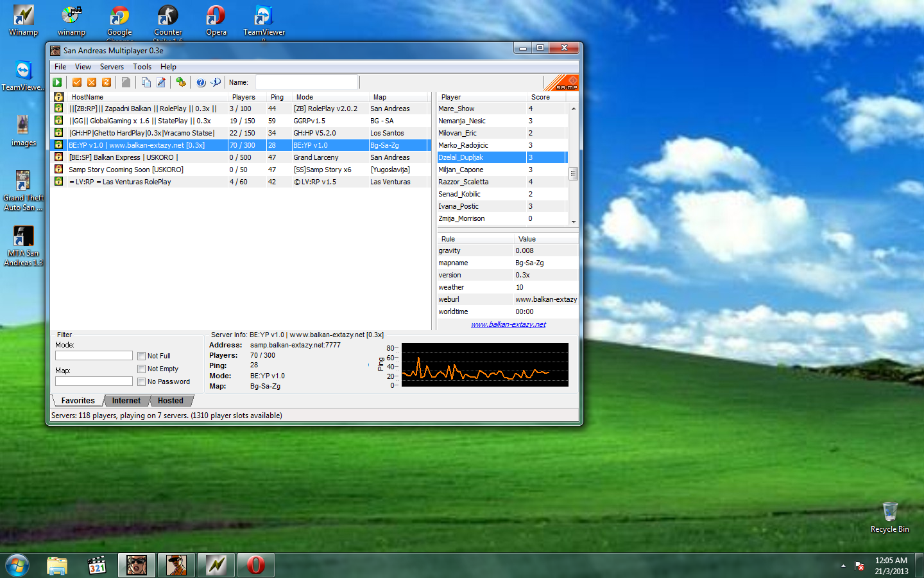Viewport: 924px width, 578px height.
Task: Click the SA-MP orange-cap character taskbar button
Action: [176, 565]
